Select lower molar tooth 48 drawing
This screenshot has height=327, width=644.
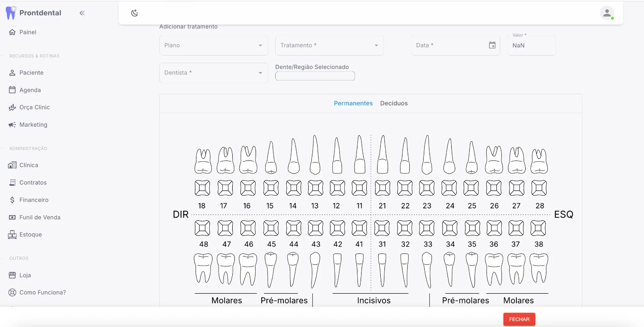[203, 269]
